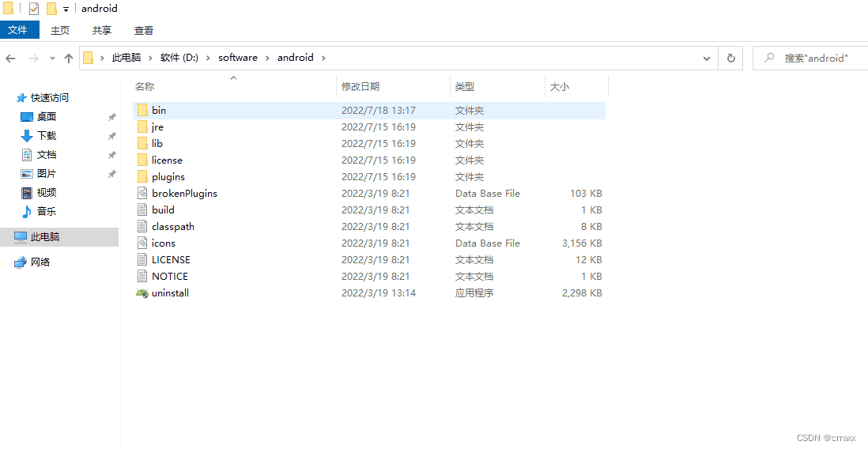Image resolution: width=868 pixels, height=449 pixels.
Task: Go up one folder level arrow
Action: 69,58
